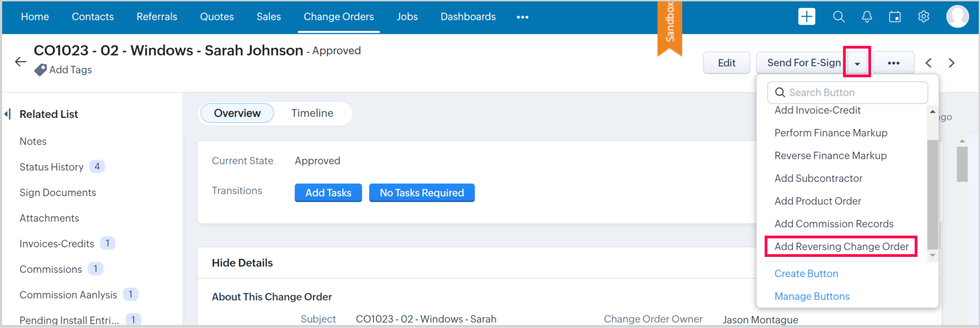Select Add Reversing Change Order menu item
This screenshot has width=980, height=328.
click(841, 247)
